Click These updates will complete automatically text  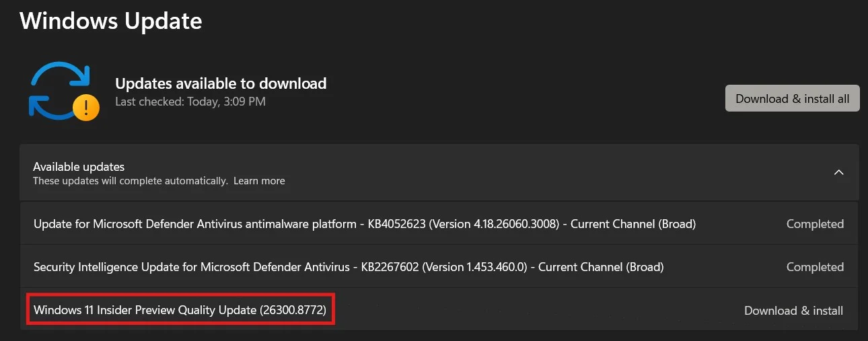pos(131,181)
